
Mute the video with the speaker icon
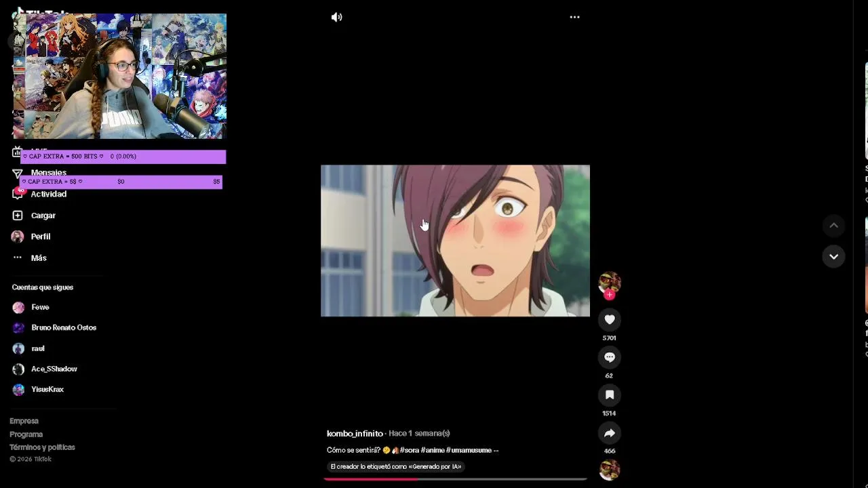coord(336,17)
